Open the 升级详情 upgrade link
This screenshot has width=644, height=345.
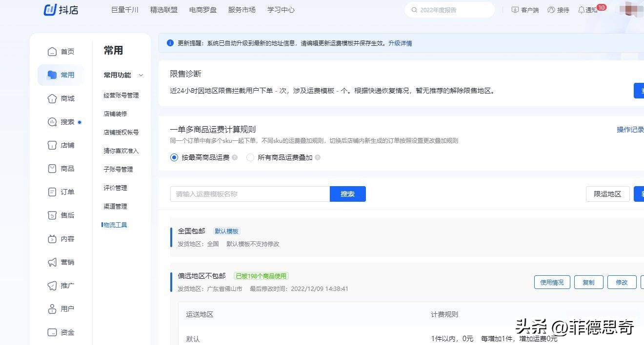pos(401,43)
